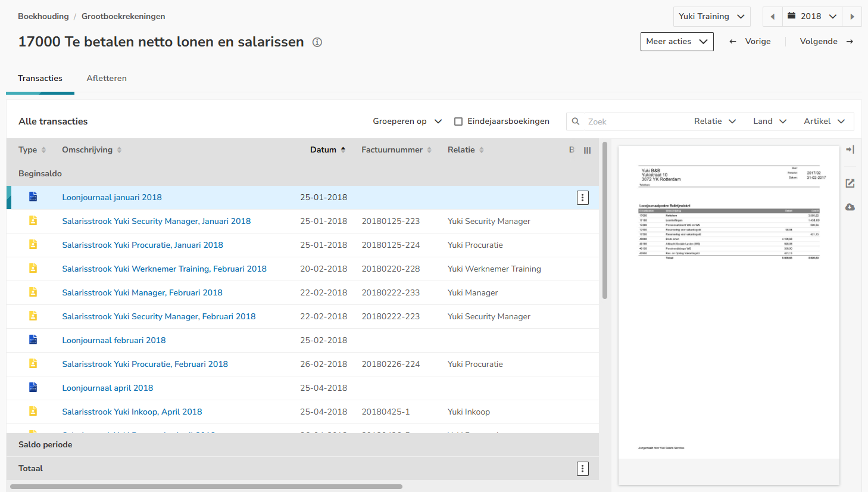The height and width of the screenshot is (492, 868).
Task: Open the column settings icon in table header
Action: pyautogui.click(x=587, y=150)
